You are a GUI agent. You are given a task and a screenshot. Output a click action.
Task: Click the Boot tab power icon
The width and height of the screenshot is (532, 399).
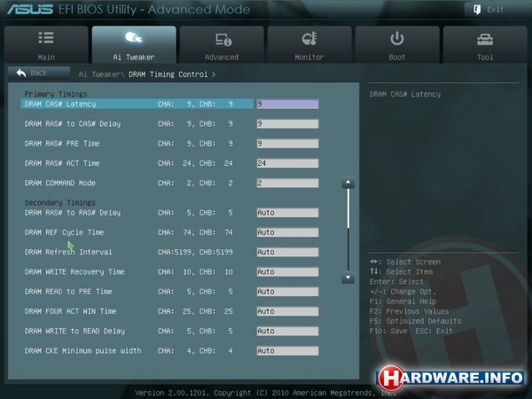coord(397,39)
